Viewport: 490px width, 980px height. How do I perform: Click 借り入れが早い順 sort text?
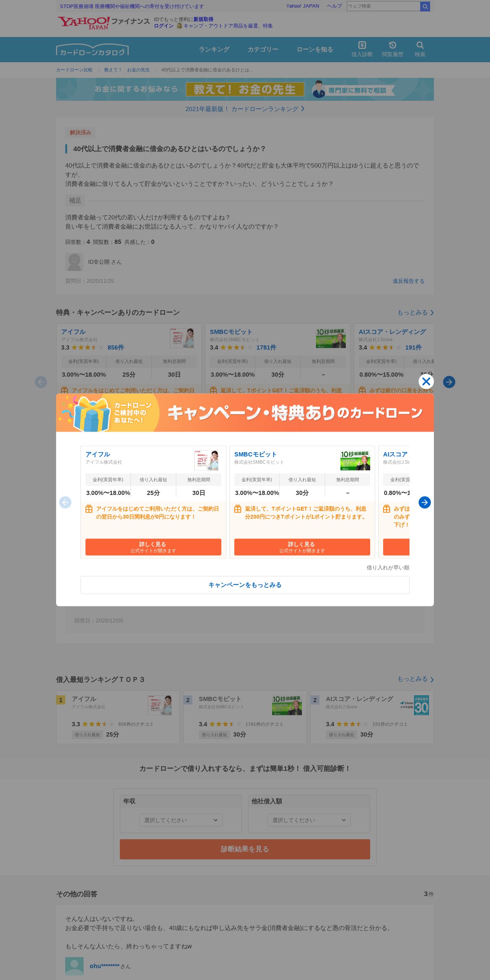388,567
